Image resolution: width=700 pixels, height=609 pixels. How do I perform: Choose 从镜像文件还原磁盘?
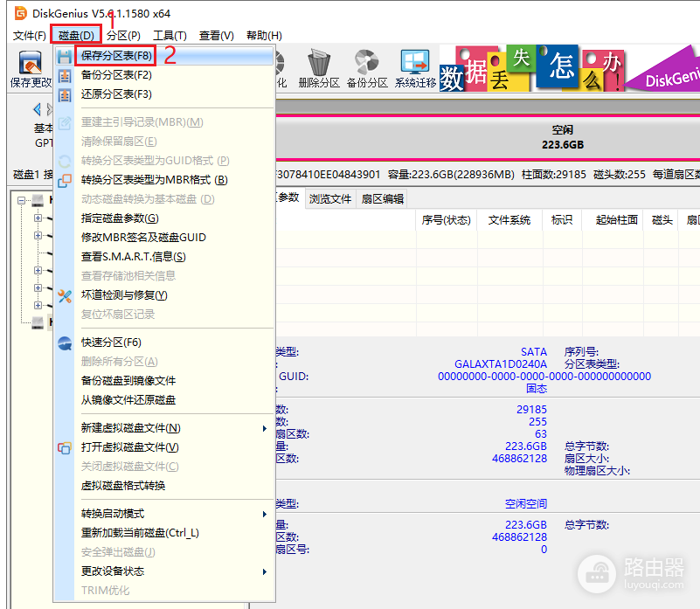point(163,400)
